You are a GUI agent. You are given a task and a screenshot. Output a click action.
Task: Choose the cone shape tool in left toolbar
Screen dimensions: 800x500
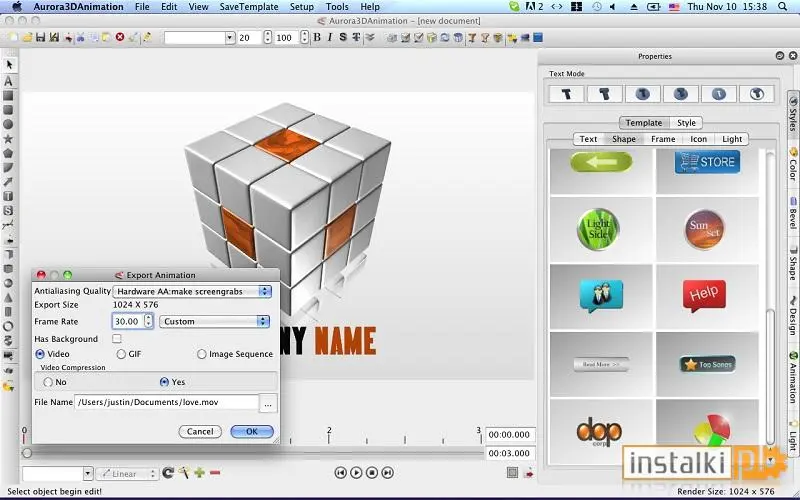pyautogui.click(x=9, y=297)
